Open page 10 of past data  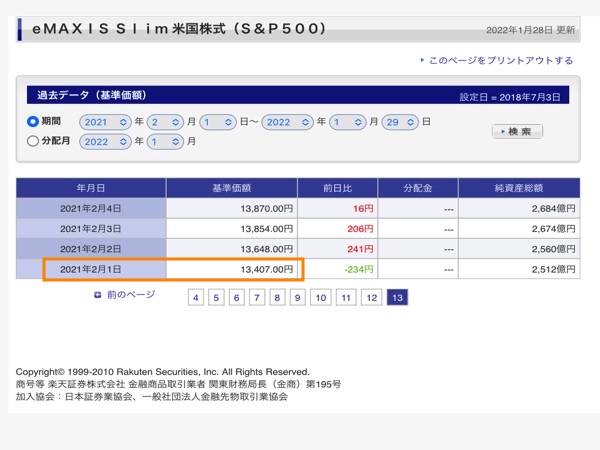click(320, 297)
